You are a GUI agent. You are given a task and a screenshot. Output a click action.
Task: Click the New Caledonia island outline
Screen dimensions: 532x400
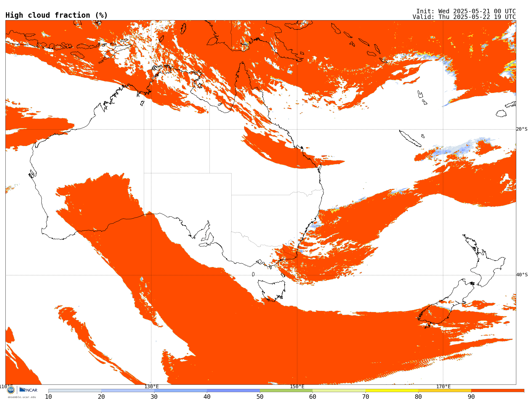point(410,138)
